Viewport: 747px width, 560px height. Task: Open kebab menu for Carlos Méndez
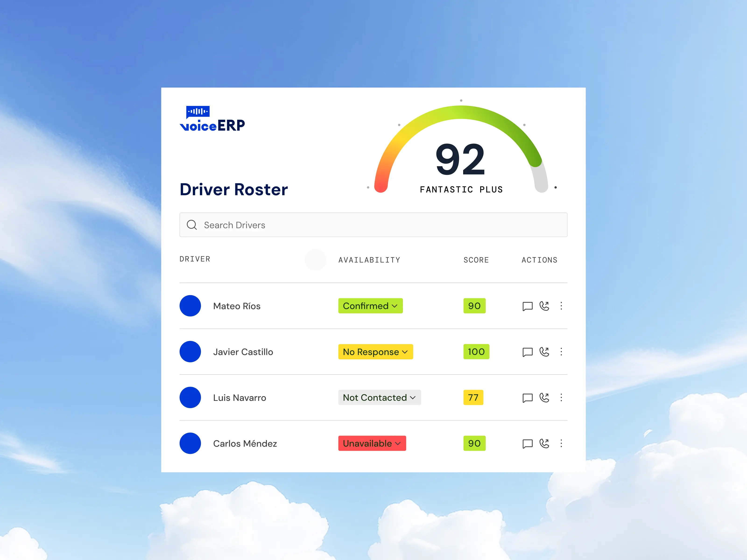[x=561, y=444]
